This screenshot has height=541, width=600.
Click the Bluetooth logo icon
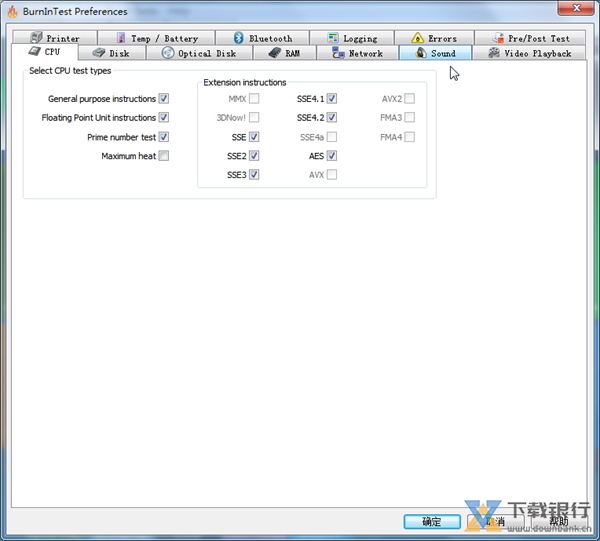[238, 37]
